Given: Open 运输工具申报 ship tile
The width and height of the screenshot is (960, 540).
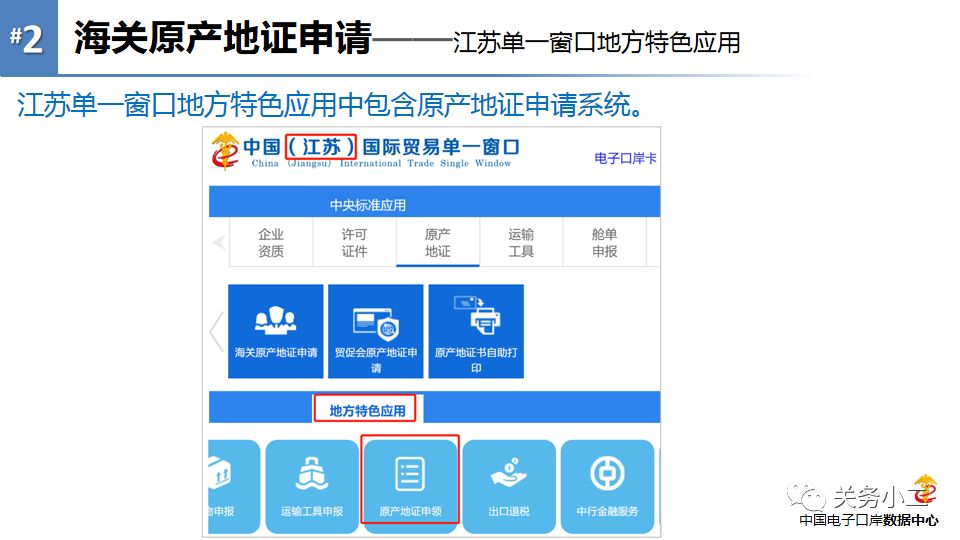Looking at the screenshot, I should pyautogui.click(x=312, y=486).
